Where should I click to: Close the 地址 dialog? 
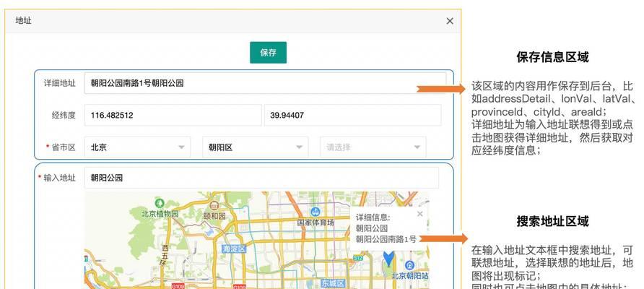point(450,21)
